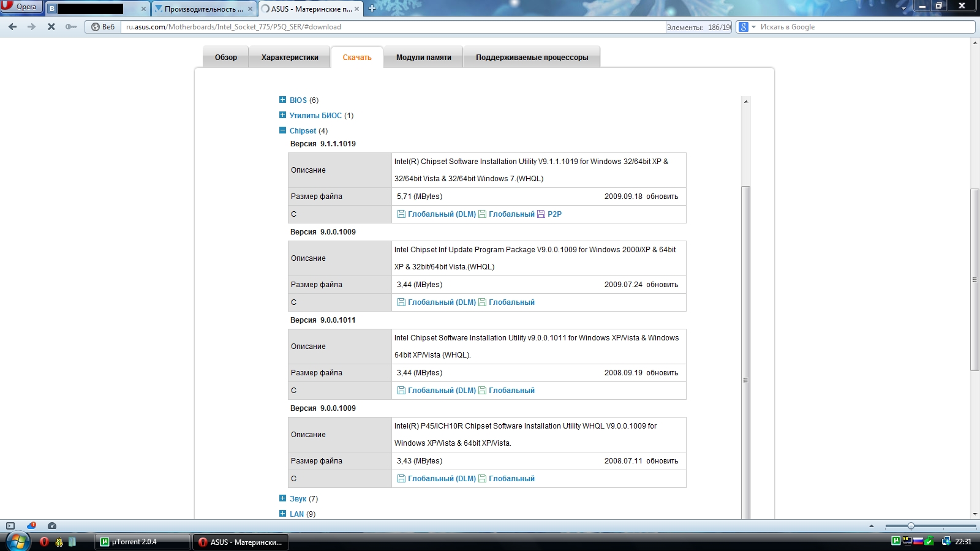Open search engine dropdown arrow

pyautogui.click(x=754, y=27)
